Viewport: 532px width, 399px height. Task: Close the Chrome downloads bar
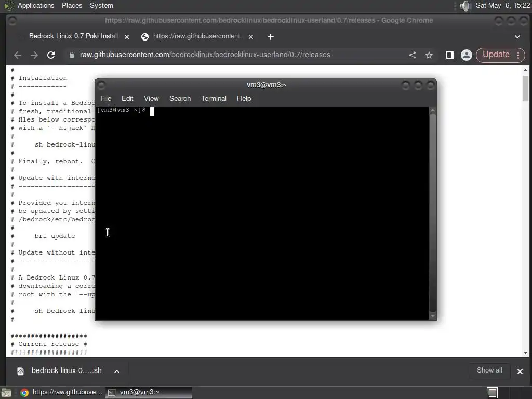click(520, 371)
